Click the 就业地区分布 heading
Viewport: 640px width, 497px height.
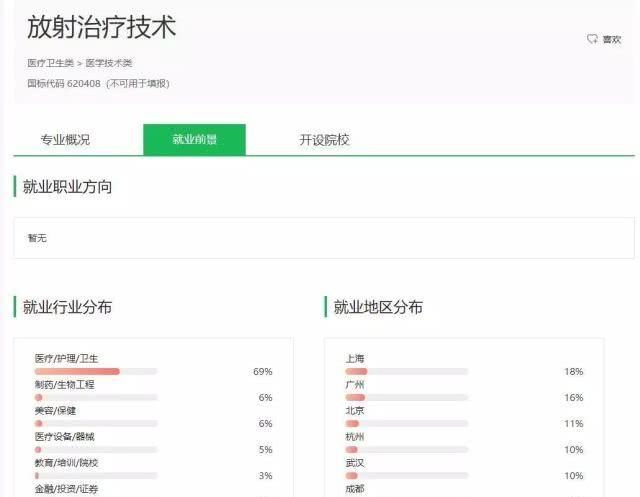point(378,307)
